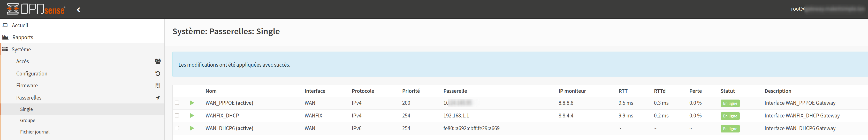This screenshot has height=140, width=868.
Task: Open Fichier journal menu item
Action: 35,132
